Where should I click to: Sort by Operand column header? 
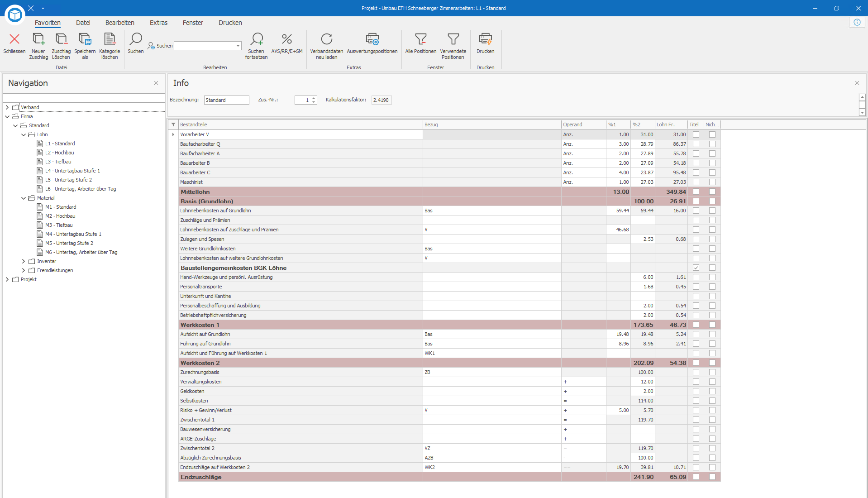click(x=584, y=124)
